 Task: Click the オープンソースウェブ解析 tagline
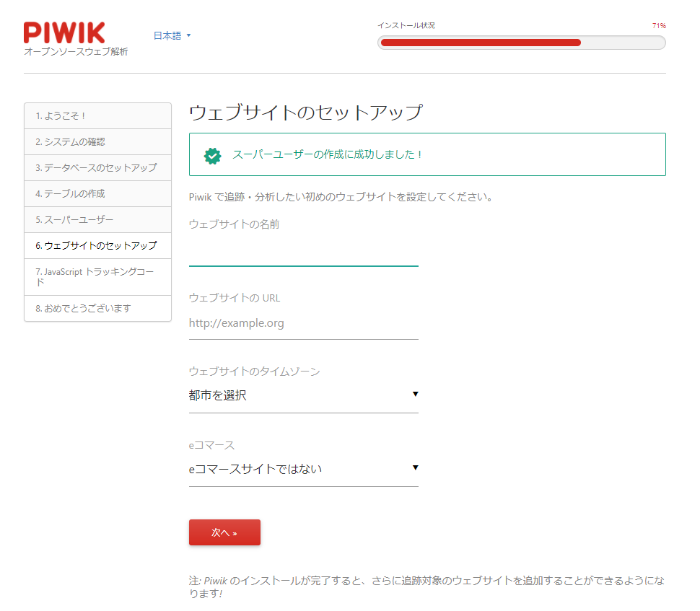click(x=76, y=52)
